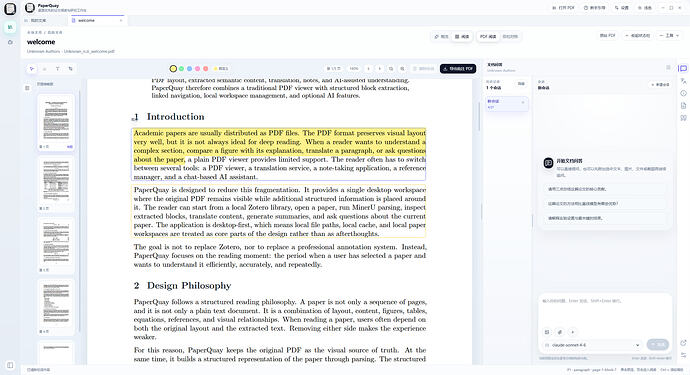This screenshot has width=690, height=375.
Task: Open the claude-sonnet model selector dropdown
Action: pos(592,345)
